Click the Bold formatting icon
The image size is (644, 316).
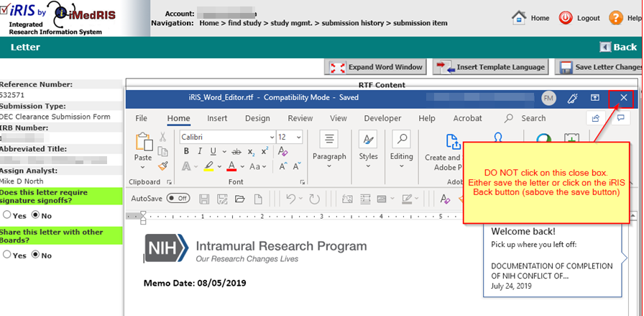click(x=186, y=151)
